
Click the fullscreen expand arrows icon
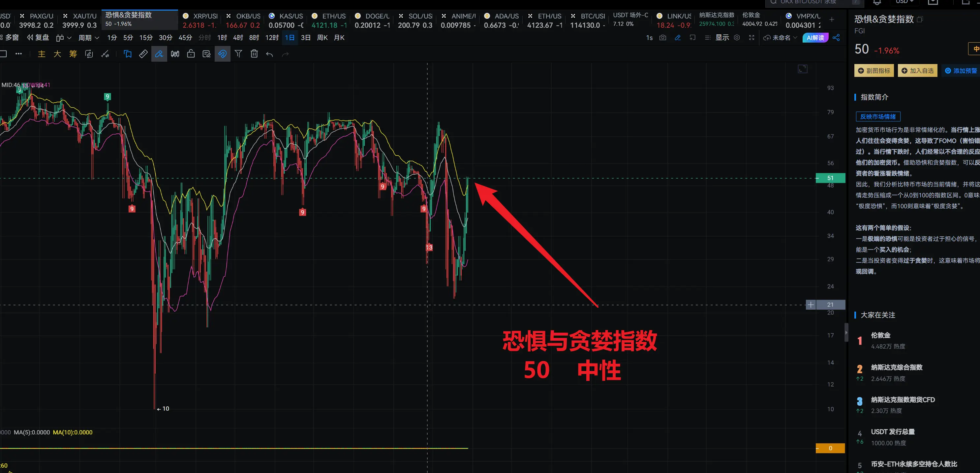(752, 38)
